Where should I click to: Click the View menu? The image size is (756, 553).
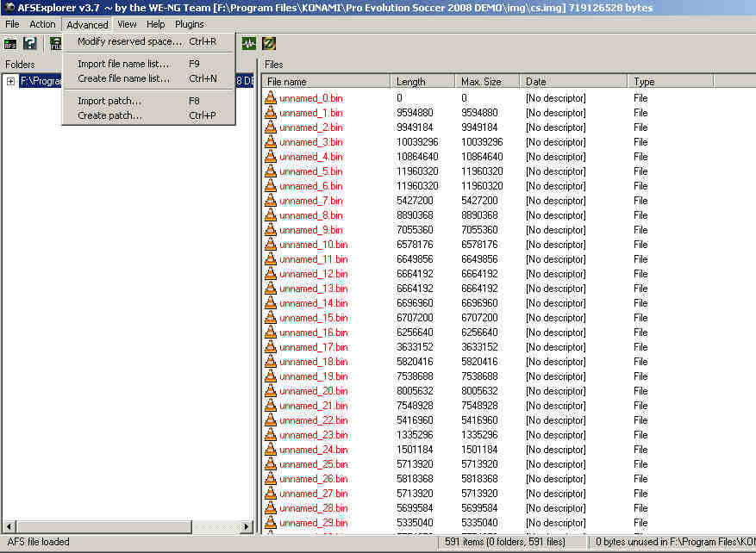(126, 24)
